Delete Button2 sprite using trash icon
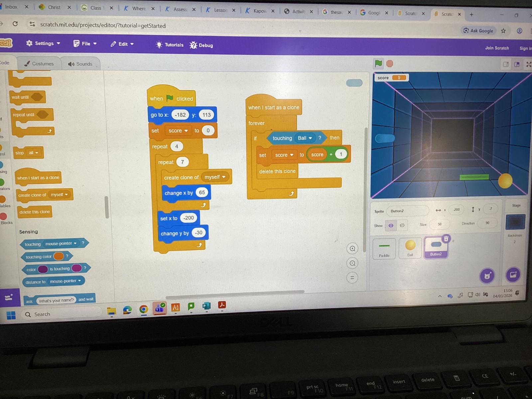This screenshot has height=399, width=532. 446,239
